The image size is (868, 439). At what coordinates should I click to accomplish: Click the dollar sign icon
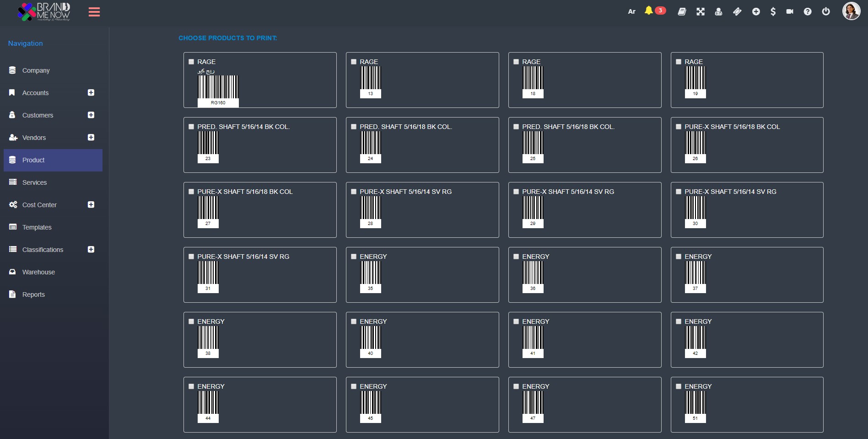coord(773,12)
